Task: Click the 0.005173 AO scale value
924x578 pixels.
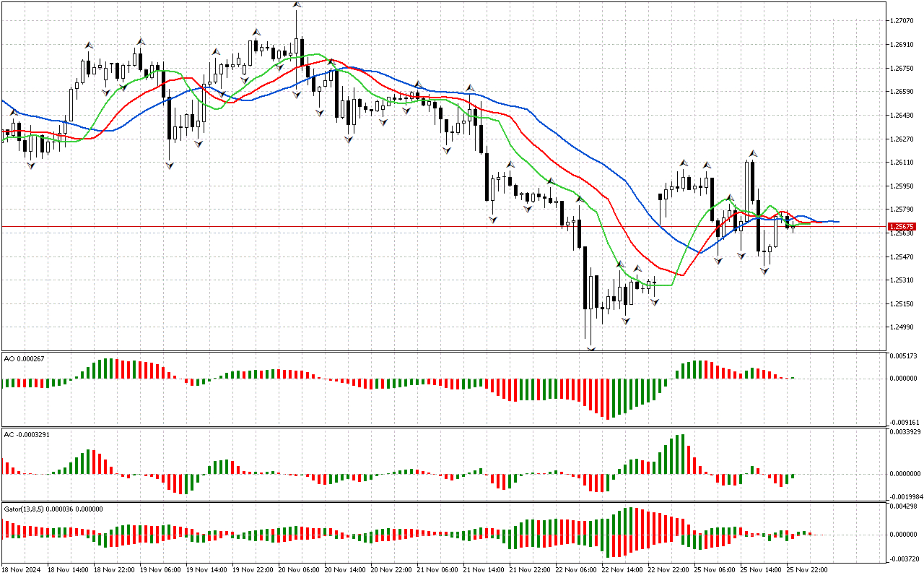Action: click(x=903, y=357)
